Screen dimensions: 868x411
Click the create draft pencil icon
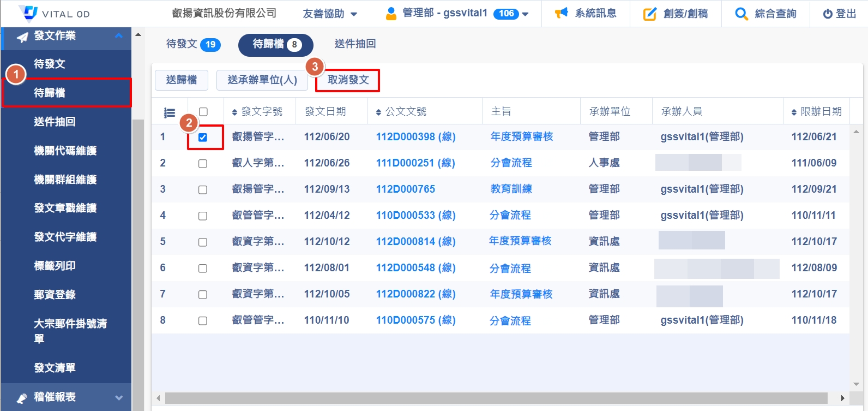(x=649, y=14)
